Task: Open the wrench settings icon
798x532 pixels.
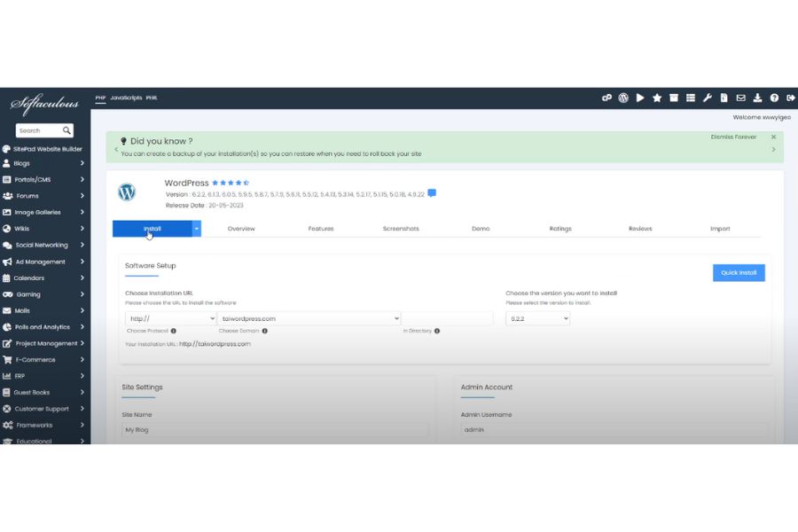Action: [x=708, y=98]
